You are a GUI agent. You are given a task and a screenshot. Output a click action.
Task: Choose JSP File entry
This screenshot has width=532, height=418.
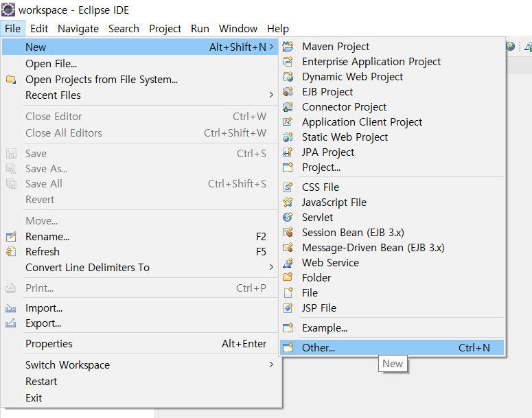tap(392, 307)
